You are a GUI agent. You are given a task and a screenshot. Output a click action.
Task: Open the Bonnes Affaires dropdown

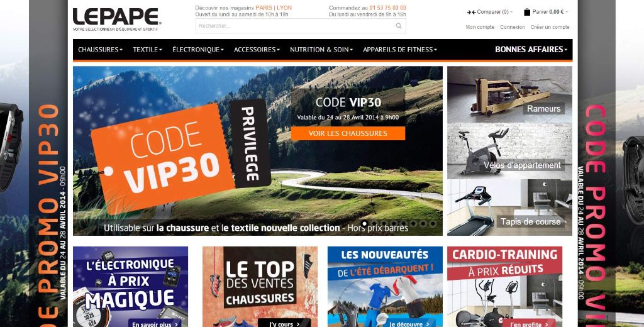pyautogui.click(x=531, y=49)
